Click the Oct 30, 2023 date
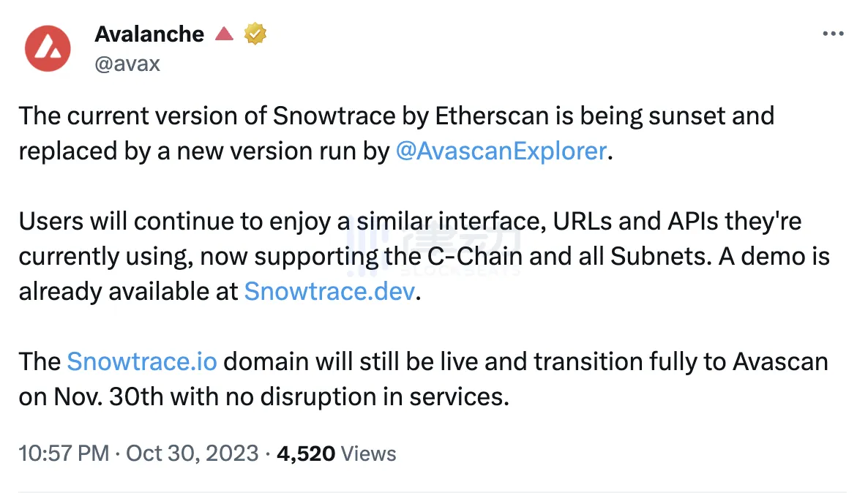 (x=192, y=453)
